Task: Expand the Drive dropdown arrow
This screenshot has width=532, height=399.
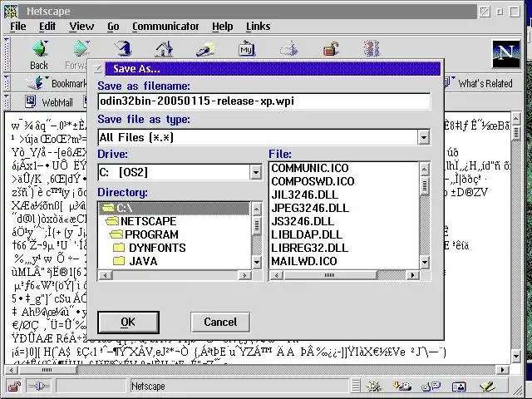Action: click(x=256, y=172)
